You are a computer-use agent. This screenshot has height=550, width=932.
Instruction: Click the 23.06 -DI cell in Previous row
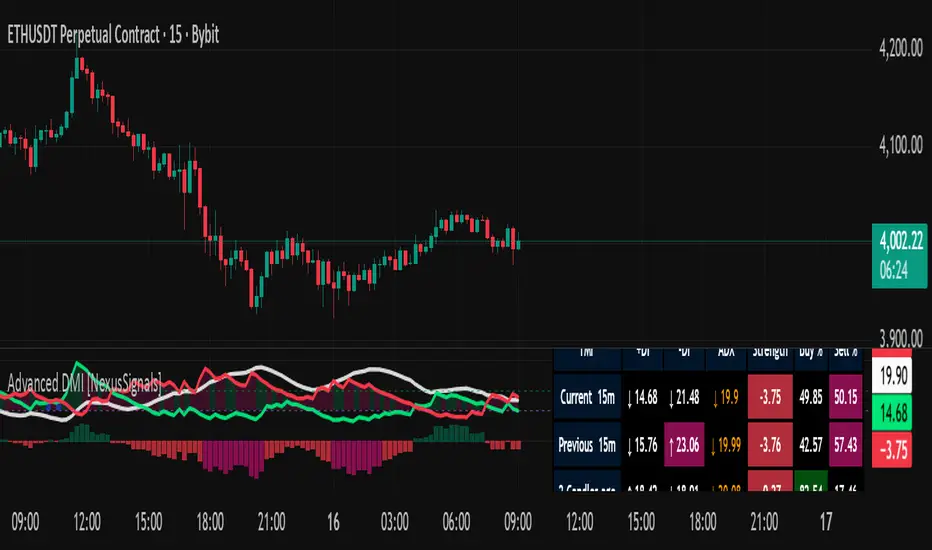(684, 445)
